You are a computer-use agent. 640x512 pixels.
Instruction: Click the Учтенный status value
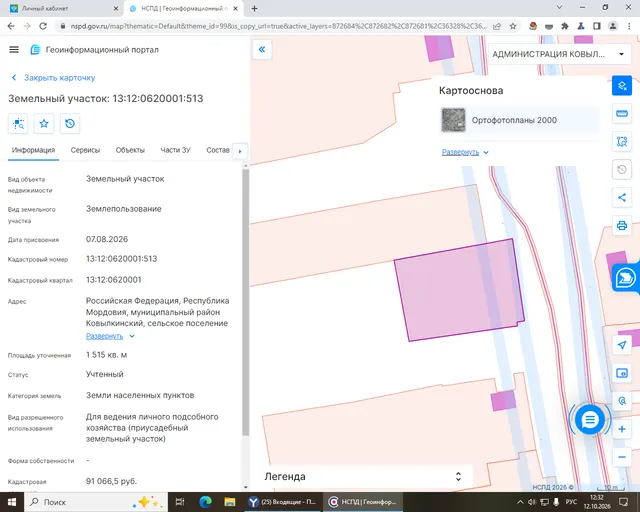pyautogui.click(x=104, y=374)
